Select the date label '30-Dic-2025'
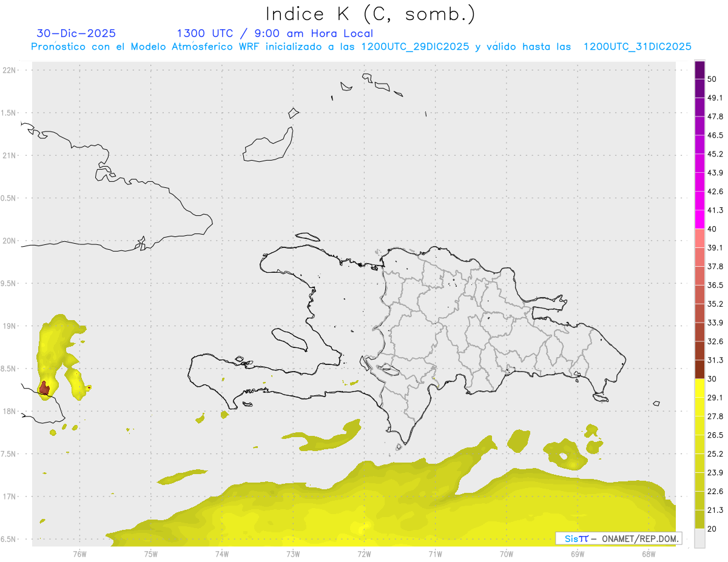This screenshot has width=728, height=562. [76, 33]
